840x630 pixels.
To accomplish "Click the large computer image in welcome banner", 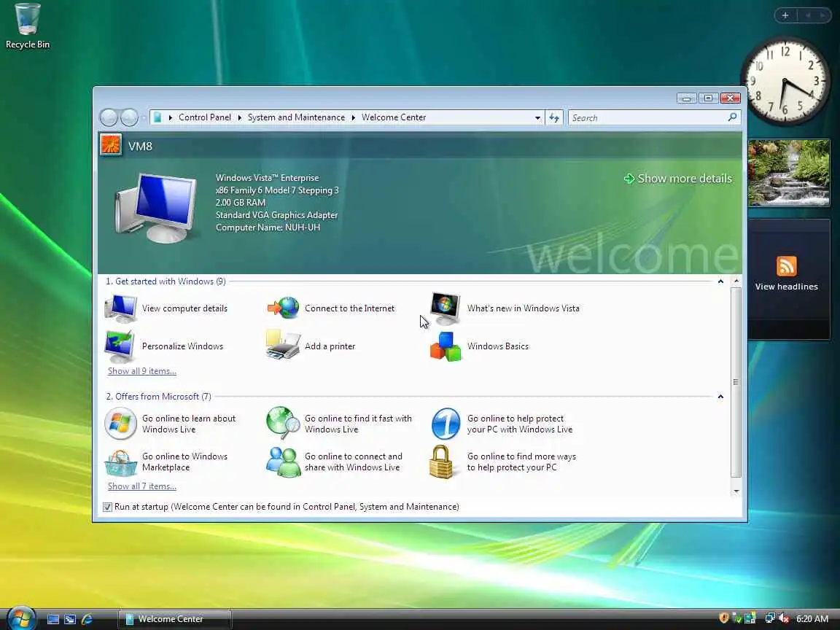I will click(155, 207).
